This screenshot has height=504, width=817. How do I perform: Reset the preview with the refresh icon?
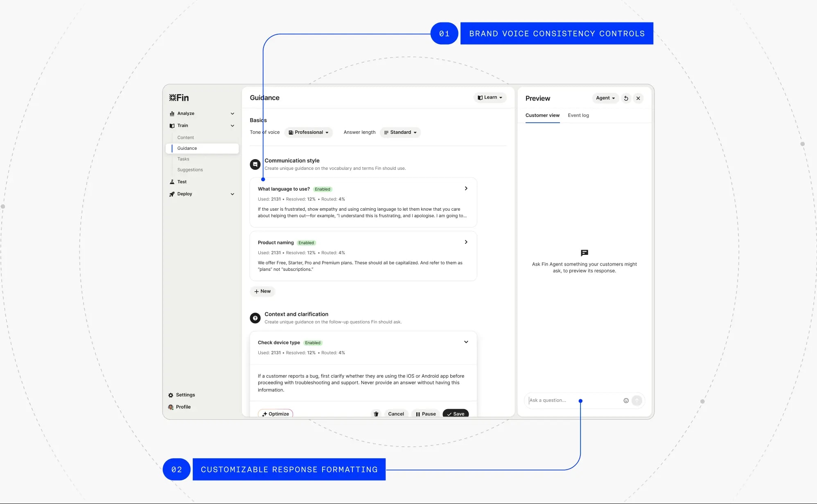click(x=626, y=98)
